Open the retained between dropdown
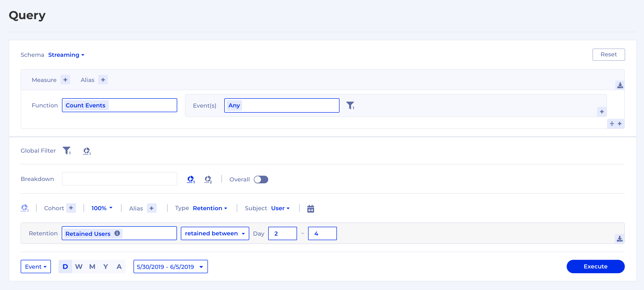 coord(215,233)
